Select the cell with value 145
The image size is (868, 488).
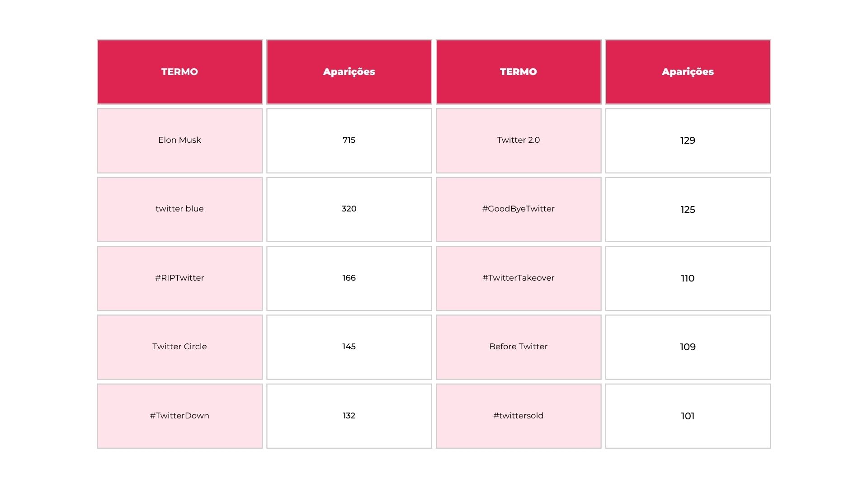349,347
